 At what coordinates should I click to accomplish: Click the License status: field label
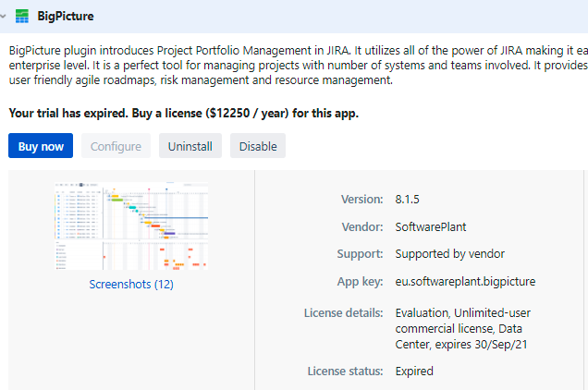coord(346,372)
